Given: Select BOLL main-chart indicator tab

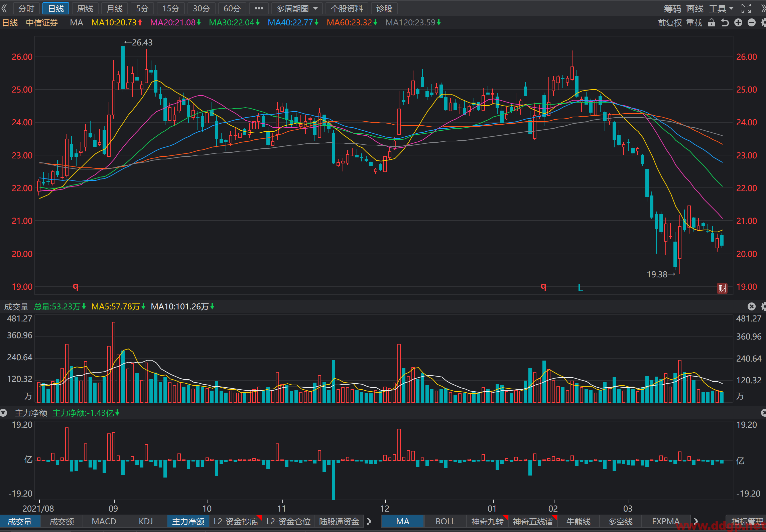Looking at the screenshot, I should coord(445,521).
